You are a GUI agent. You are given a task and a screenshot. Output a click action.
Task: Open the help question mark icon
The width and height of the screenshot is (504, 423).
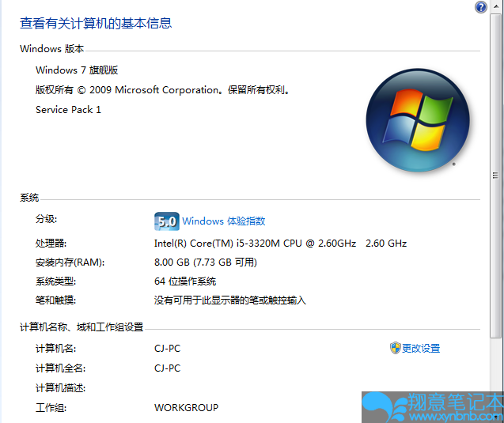pos(481,7)
